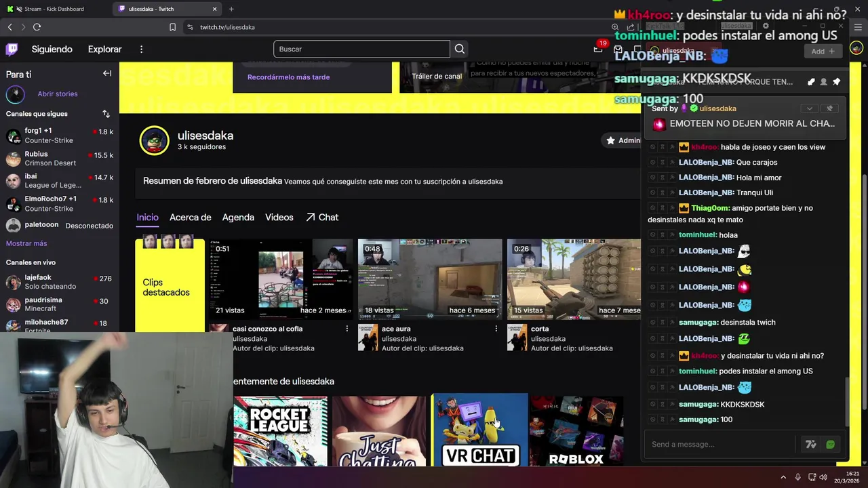Open KickTalk settings gear
Viewport: 868px width, 488px height.
click(766, 26)
